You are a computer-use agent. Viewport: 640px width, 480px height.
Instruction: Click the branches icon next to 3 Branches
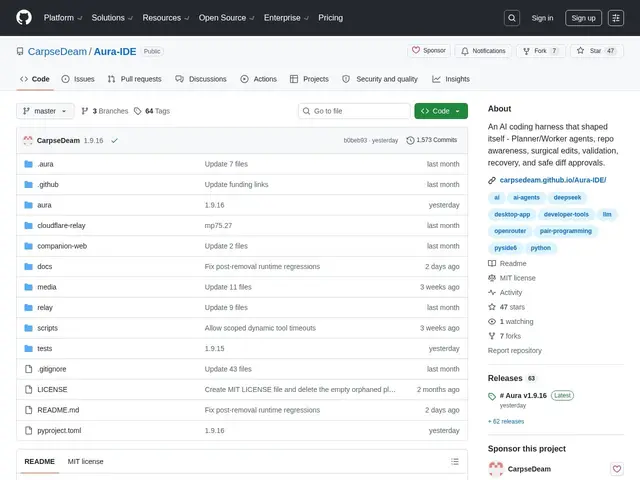(x=84, y=111)
